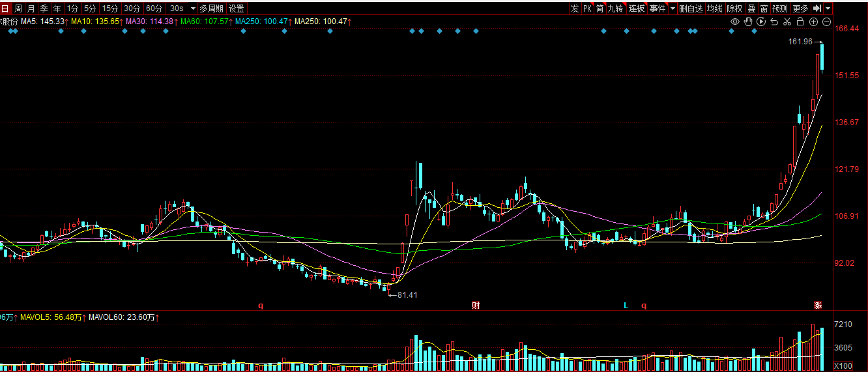Expand the rightmost toolbar dropdown arrow
Screen dimensions: 868x372
click(828, 8)
